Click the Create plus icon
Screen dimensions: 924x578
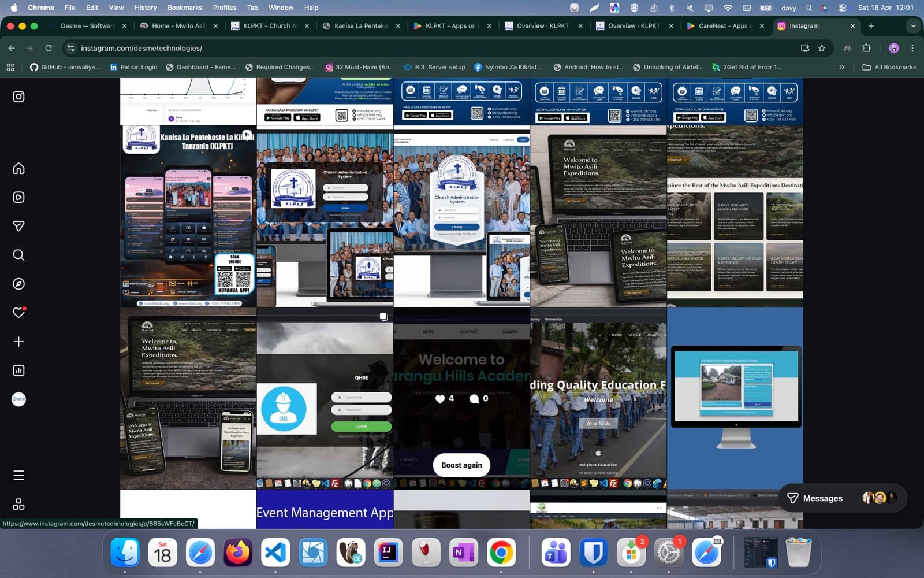[x=18, y=342]
